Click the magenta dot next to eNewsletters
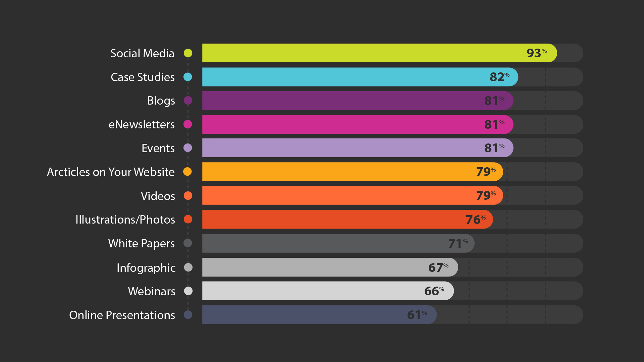 [188, 124]
